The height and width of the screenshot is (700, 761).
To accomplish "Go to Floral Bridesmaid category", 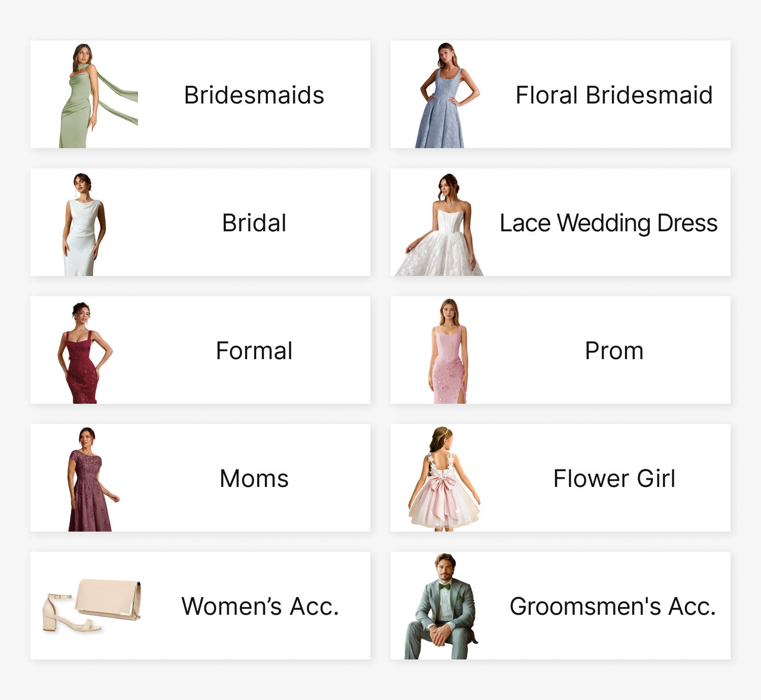I will 614,95.
